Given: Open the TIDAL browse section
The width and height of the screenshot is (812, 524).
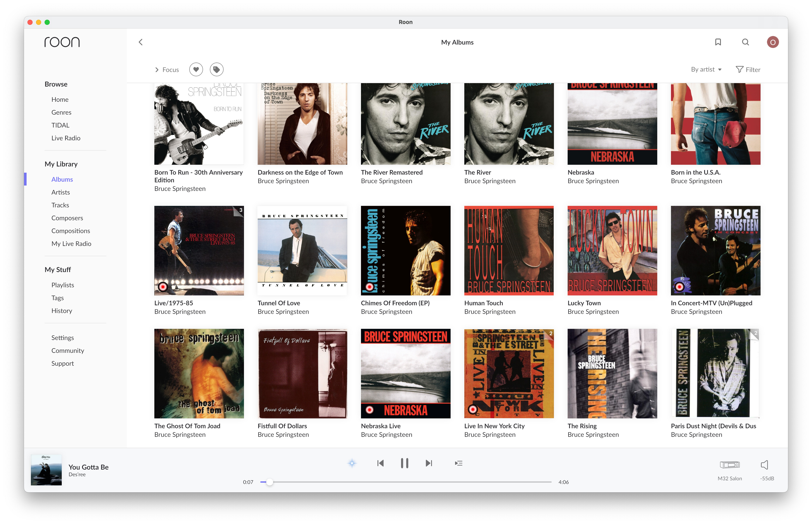Looking at the screenshot, I should pos(60,125).
